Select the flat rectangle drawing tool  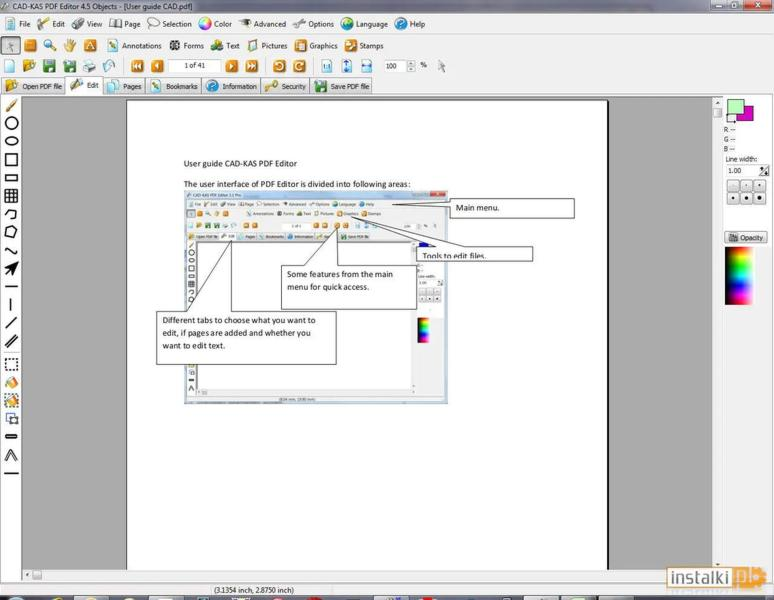pyautogui.click(x=11, y=178)
